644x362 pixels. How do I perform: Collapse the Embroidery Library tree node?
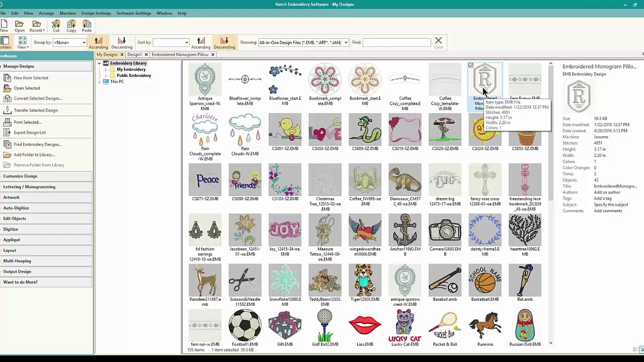tap(100, 63)
